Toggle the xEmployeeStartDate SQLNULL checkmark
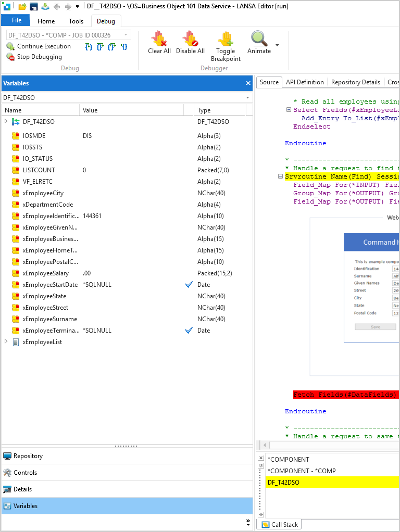Image resolution: width=400 pixels, height=532 pixels. pyautogui.click(x=189, y=285)
